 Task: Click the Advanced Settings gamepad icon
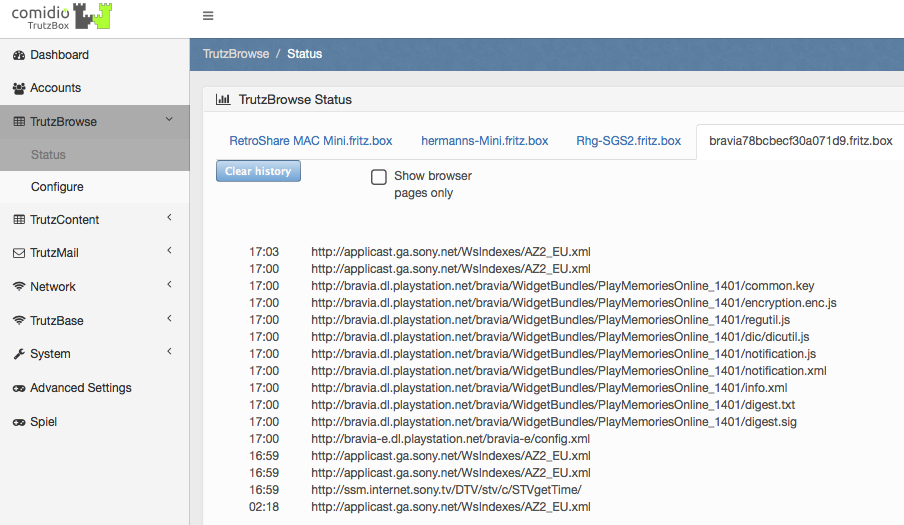point(19,388)
